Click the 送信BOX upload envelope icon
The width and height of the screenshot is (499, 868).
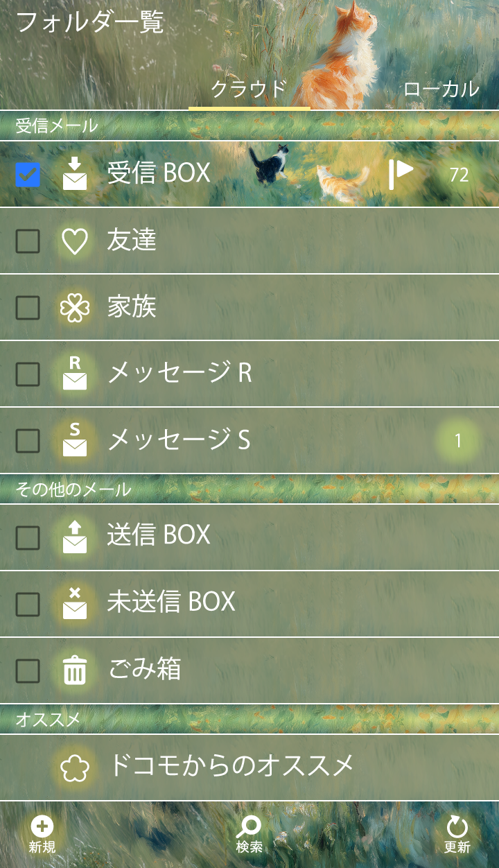point(75,536)
